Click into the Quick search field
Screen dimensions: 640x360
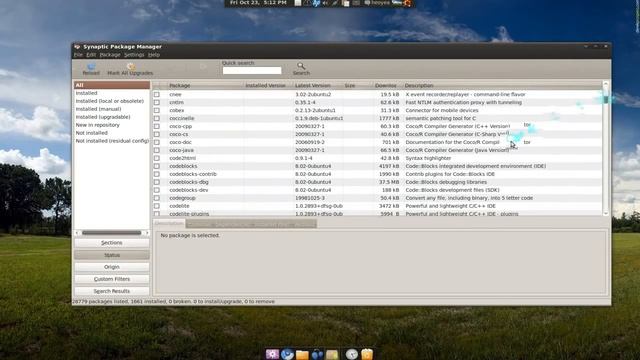(x=252, y=71)
